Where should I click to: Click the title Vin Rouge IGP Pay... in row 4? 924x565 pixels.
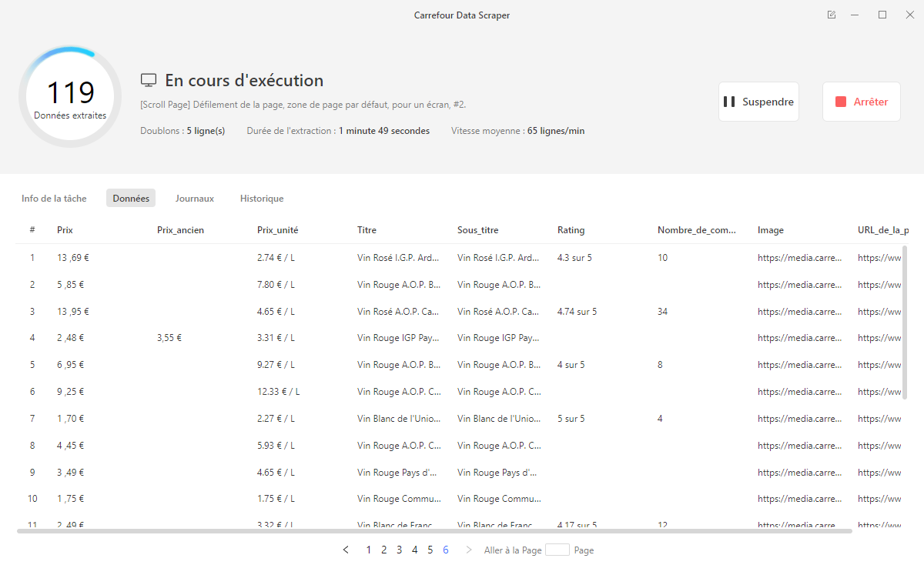tap(399, 338)
